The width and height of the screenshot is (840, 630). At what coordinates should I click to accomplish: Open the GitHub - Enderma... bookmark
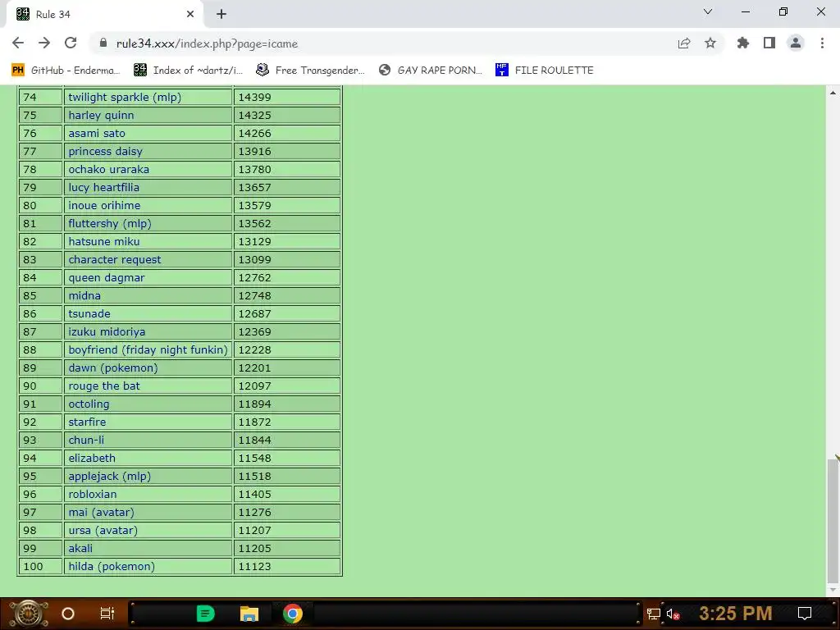click(66, 71)
